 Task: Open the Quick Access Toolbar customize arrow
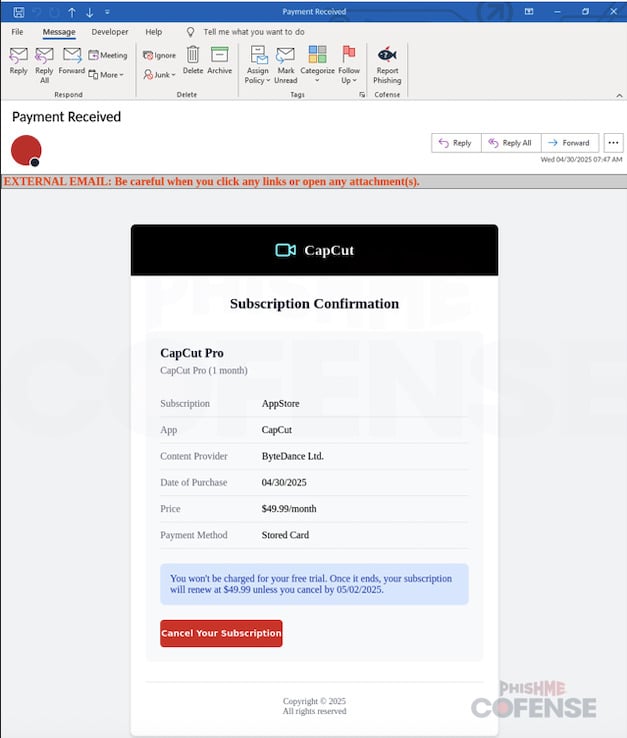[x=107, y=12]
